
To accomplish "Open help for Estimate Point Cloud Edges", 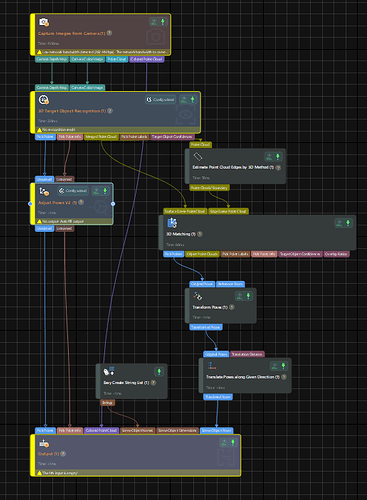I will [x=278, y=167].
